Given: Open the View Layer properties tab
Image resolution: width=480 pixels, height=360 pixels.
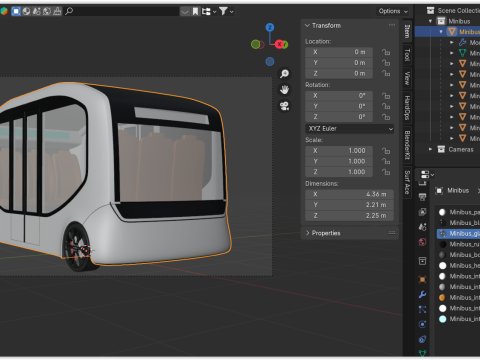Looking at the screenshot, I should pos(422,212).
